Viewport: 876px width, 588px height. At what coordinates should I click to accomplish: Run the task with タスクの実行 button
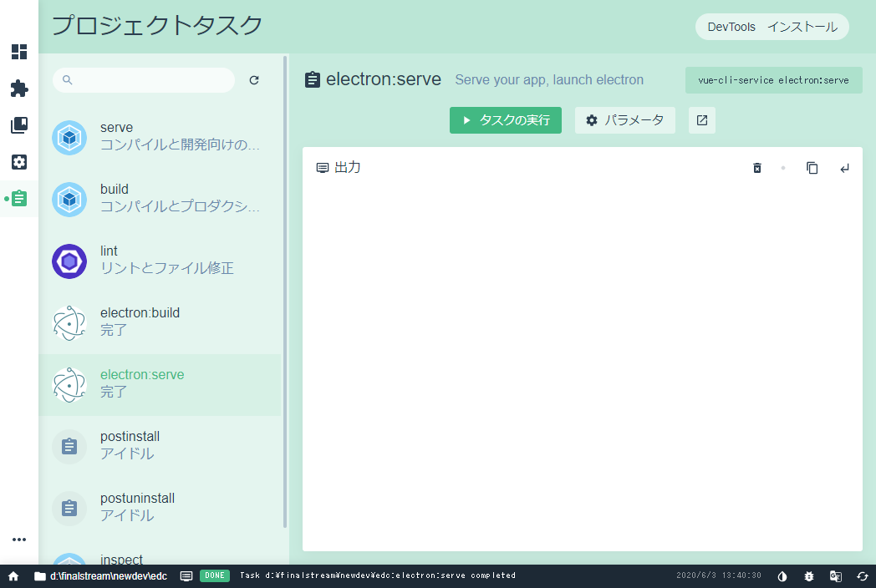(x=506, y=120)
